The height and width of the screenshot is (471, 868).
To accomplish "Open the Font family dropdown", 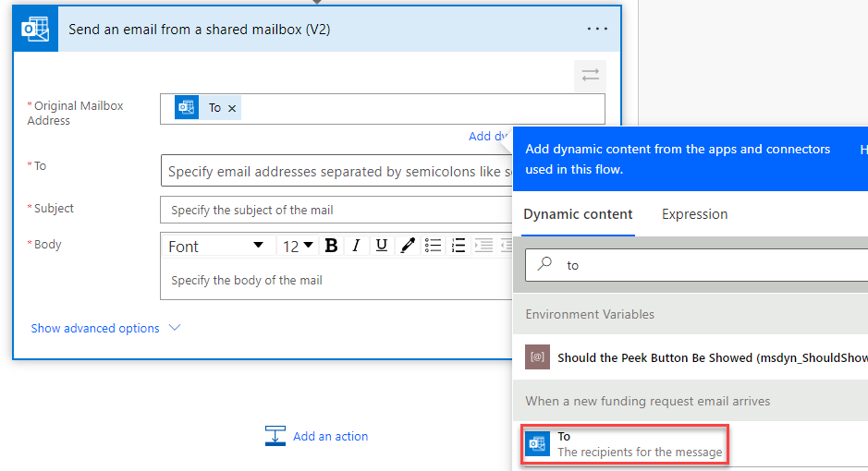I will click(217, 246).
